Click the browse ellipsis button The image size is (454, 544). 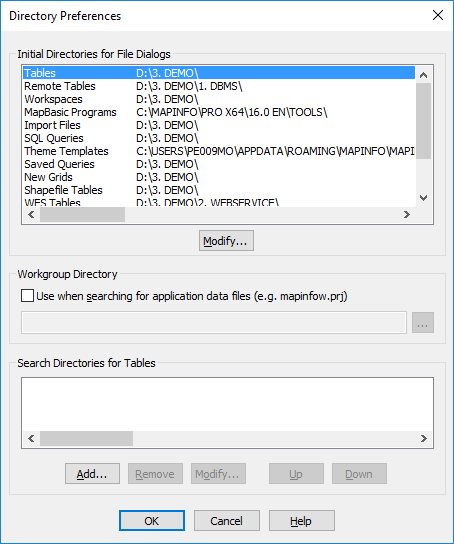click(x=423, y=322)
